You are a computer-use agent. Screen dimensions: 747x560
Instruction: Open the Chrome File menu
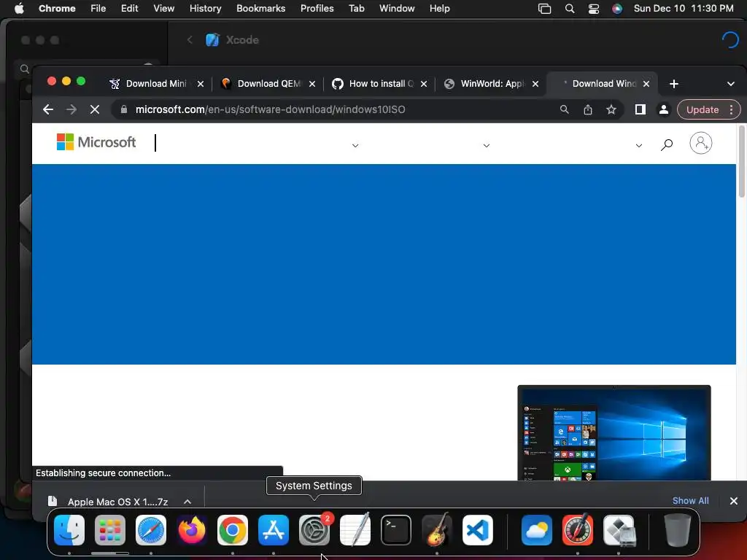pyautogui.click(x=98, y=9)
